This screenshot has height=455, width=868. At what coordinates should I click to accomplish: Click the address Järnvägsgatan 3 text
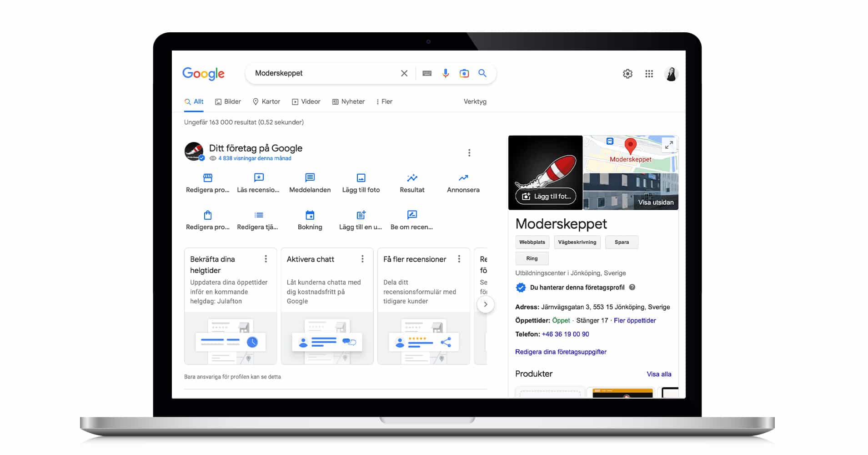click(x=605, y=307)
